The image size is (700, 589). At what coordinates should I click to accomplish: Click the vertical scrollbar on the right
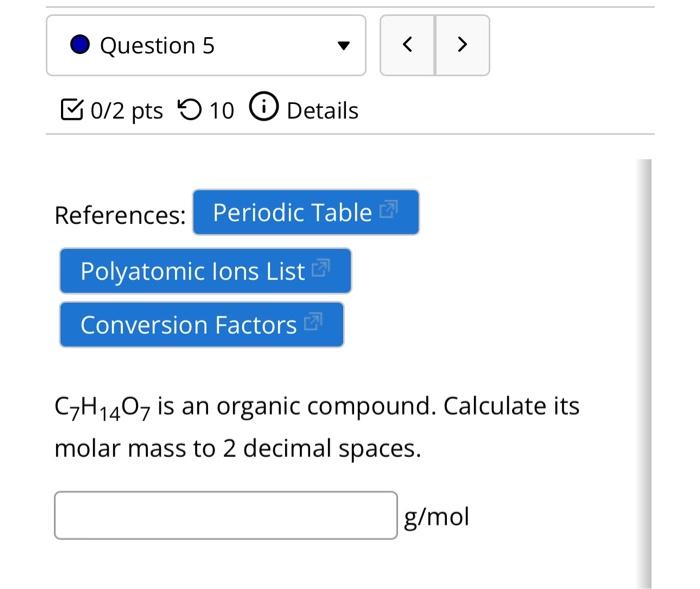645,370
